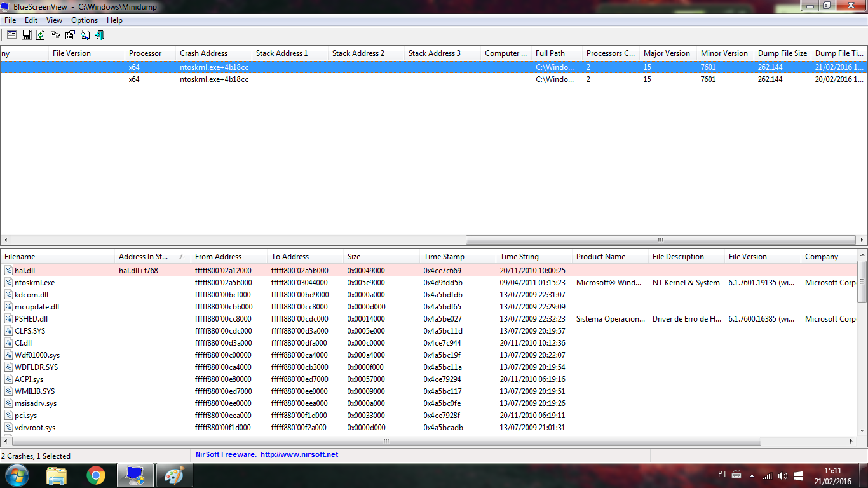
Task: Open the Windows Start button
Action: [x=17, y=475]
